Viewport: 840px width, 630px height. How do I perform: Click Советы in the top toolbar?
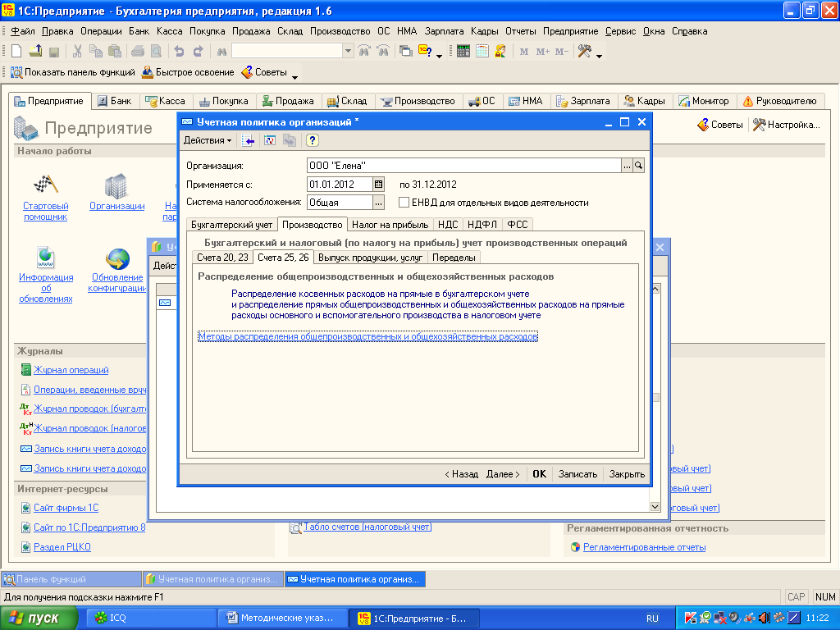[264, 72]
